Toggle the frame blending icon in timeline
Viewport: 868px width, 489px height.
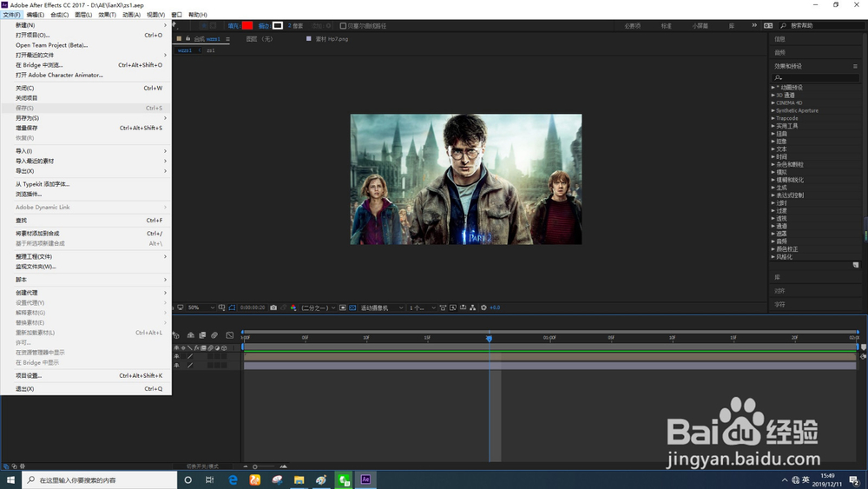tap(202, 335)
